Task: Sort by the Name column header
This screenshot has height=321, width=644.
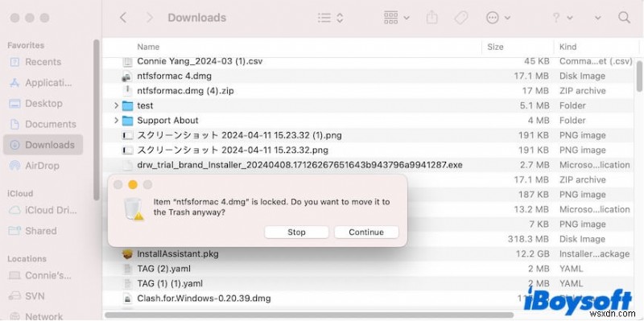Action: pyautogui.click(x=148, y=47)
